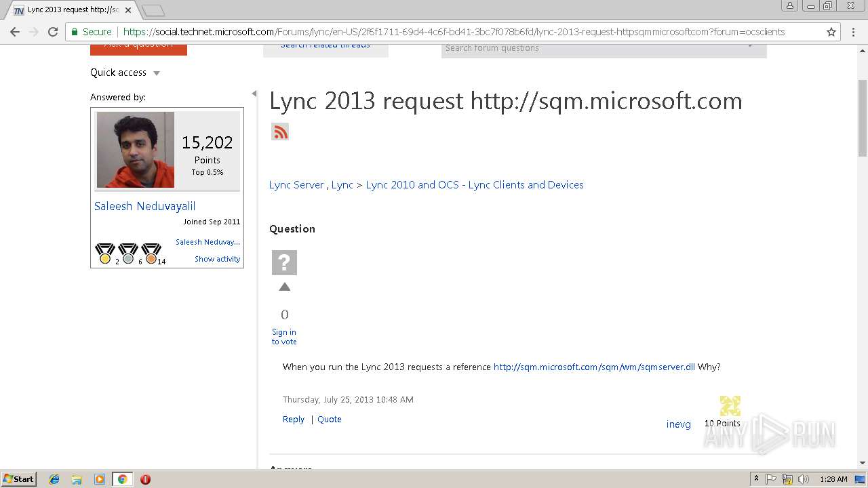Reply to the question post
This screenshot has width=868, height=488.
294,420
